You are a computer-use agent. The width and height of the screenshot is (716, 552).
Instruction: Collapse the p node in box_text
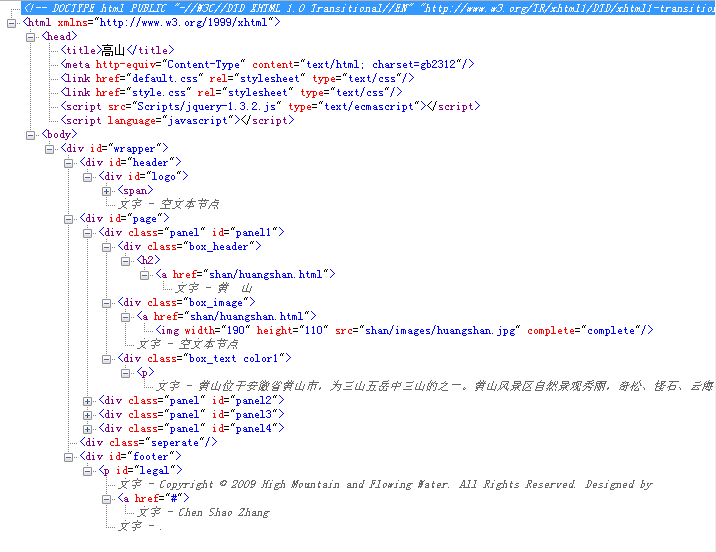(125, 373)
